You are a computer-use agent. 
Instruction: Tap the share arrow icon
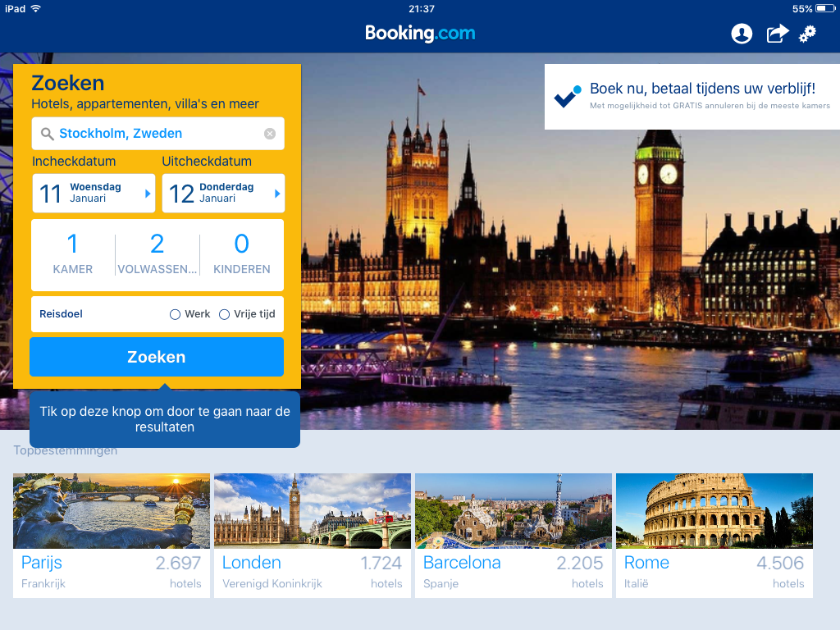(x=778, y=34)
